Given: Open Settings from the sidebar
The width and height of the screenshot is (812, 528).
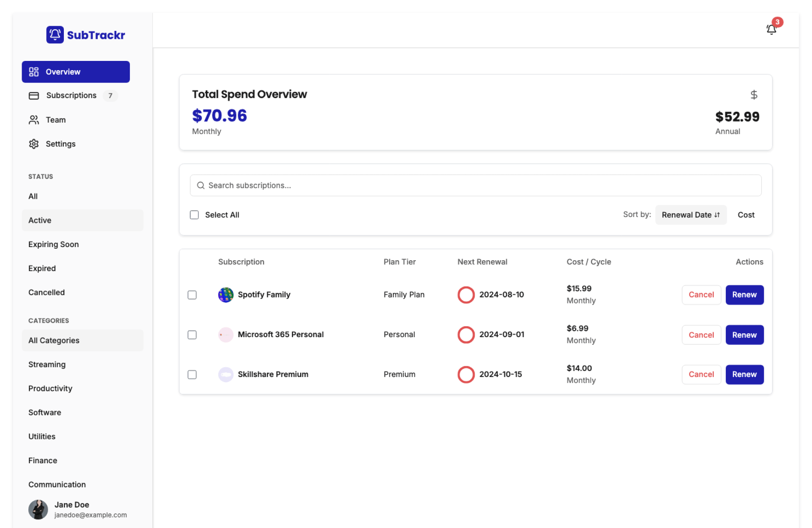Looking at the screenshot, I should click(x=60, y=144).
